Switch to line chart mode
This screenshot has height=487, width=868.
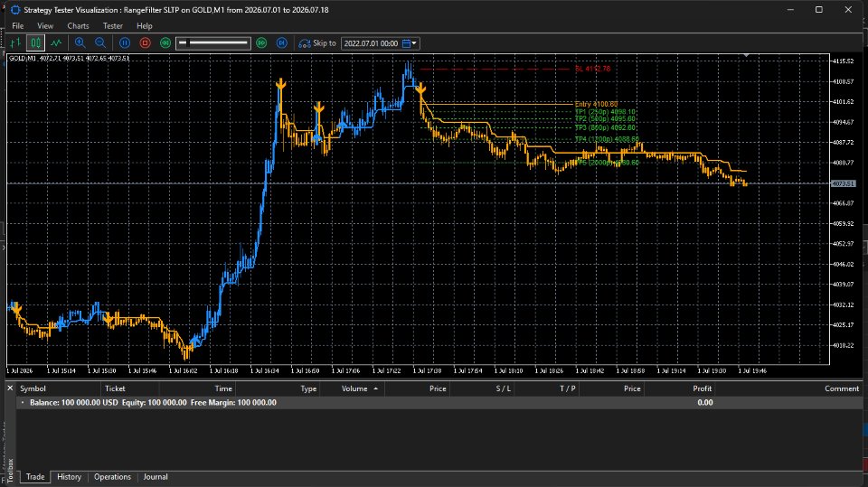[x=56, y=42]
